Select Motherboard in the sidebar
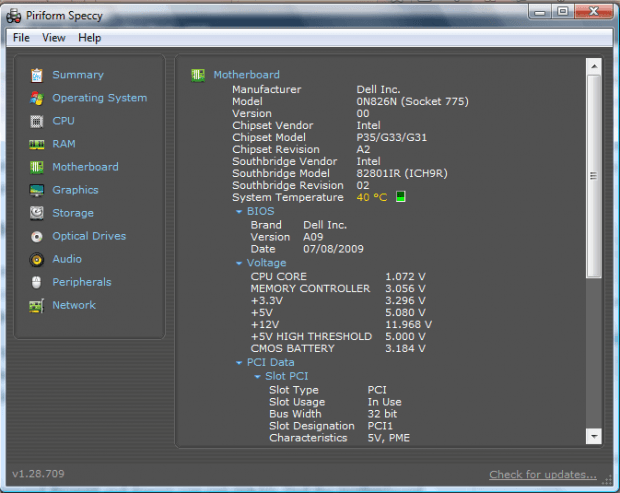The height and width of the screenshot is (493, 620). (x=85, y=167)
